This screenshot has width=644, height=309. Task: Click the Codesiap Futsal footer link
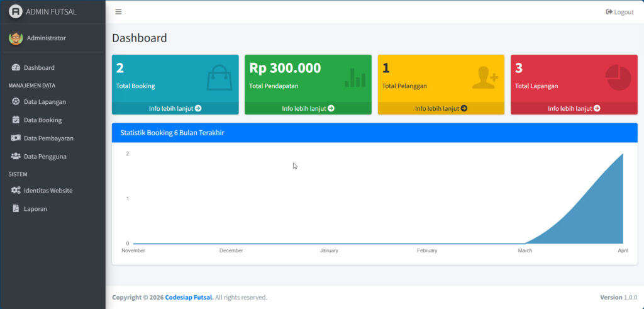tap(189, 297)
